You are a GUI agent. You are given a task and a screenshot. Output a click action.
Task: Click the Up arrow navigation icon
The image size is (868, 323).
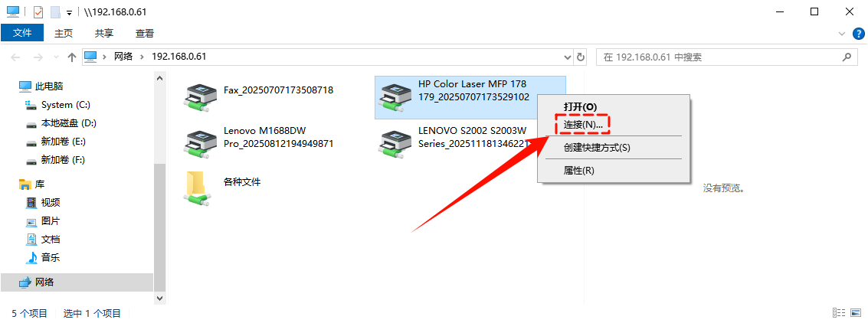coord(71,57)
